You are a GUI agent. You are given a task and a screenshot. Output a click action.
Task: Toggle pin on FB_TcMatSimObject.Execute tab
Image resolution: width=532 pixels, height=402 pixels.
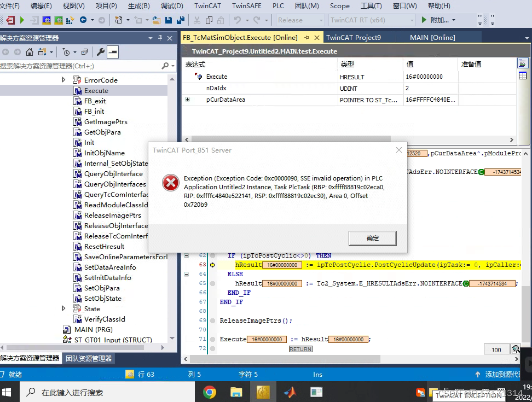click(x=307, y=38)
